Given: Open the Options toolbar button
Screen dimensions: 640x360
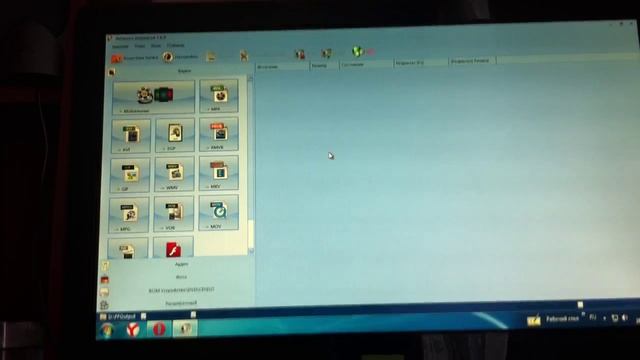Looking at the screenshot, I should click(x=180, y=57).
